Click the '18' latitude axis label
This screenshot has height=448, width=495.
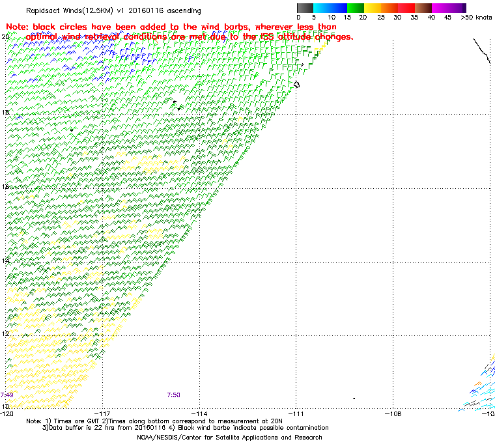[5, 113]
